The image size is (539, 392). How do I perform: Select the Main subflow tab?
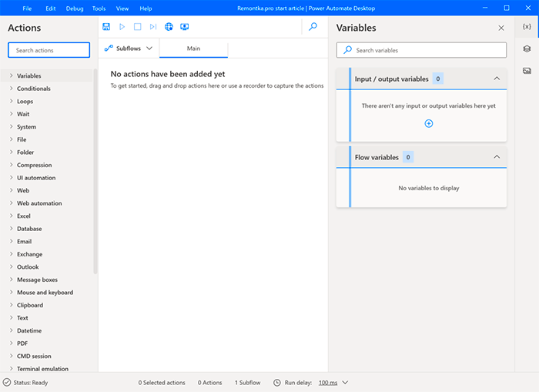coord(193,49)
